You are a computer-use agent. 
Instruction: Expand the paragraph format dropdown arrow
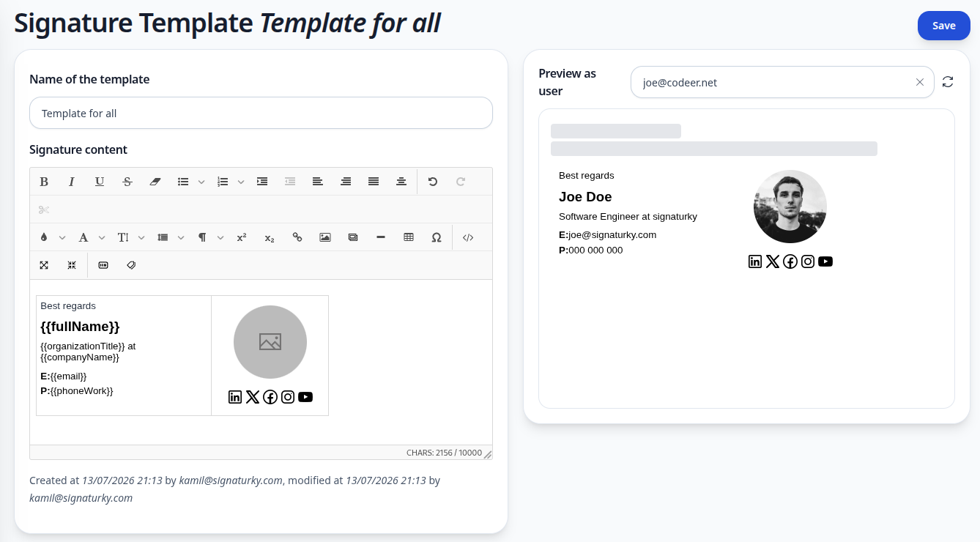click(x=220, y=237)
